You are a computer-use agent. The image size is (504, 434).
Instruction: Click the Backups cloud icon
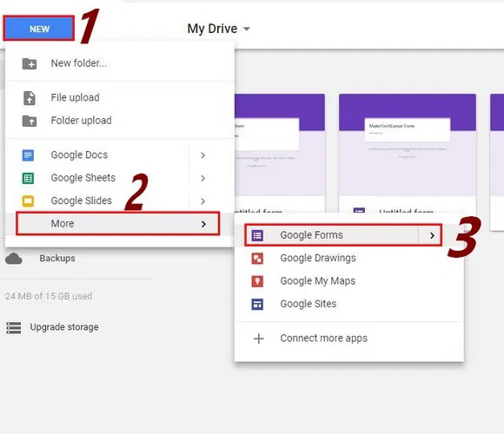14,259
